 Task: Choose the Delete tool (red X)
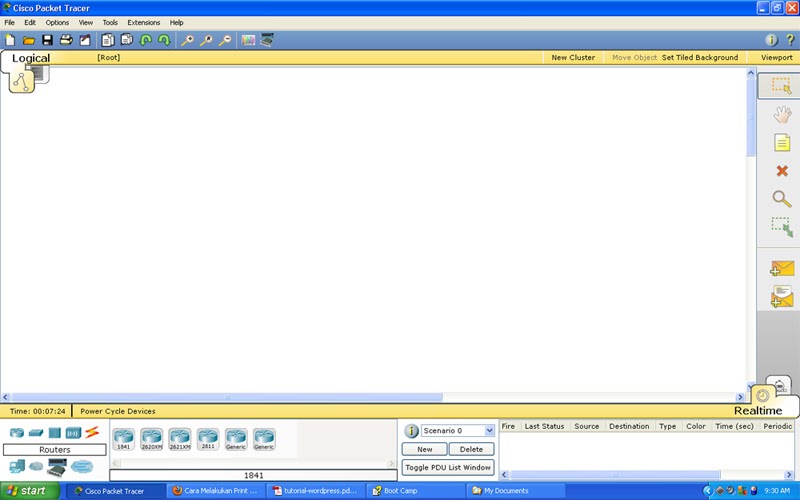pos(782,171)
